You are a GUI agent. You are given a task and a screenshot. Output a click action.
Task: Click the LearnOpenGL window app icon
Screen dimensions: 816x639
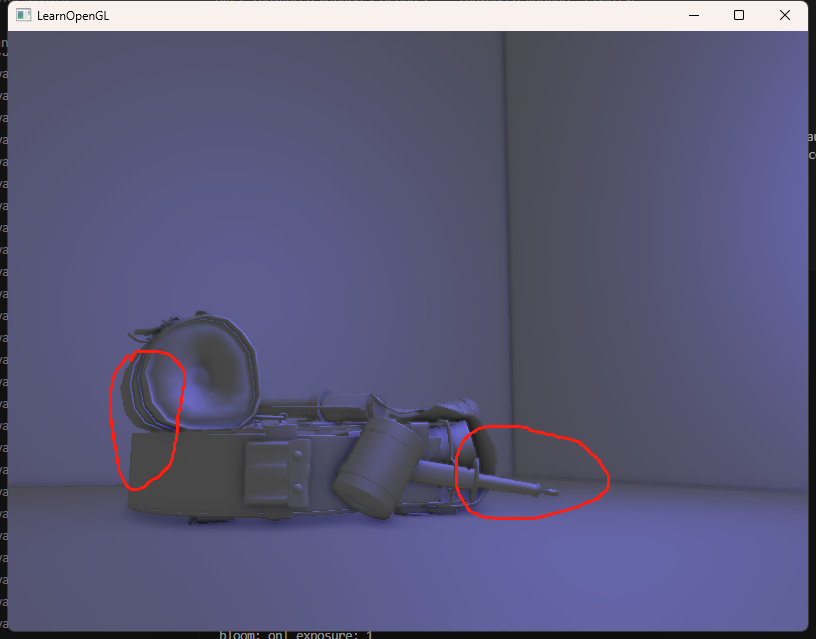23,15
